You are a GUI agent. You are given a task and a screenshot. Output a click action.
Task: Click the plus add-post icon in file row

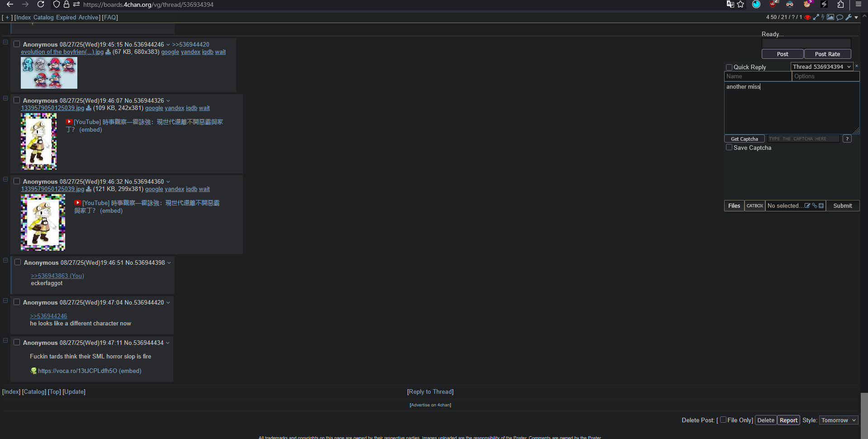(821, 205)
